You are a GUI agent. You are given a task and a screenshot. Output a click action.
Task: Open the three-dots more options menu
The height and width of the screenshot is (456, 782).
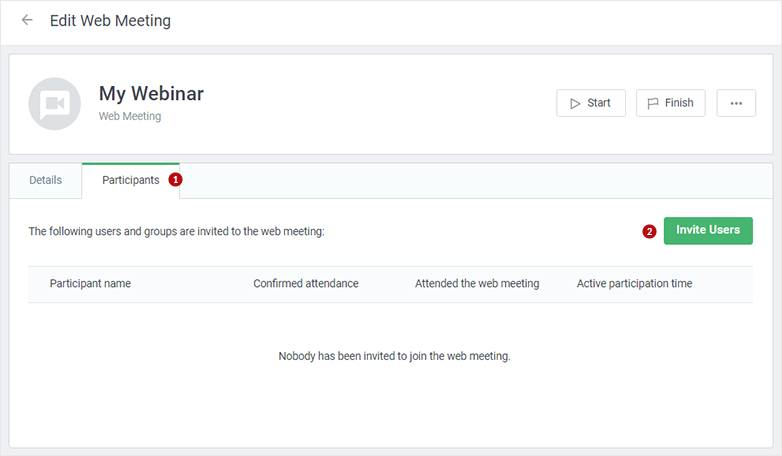(x=736, y=103)
